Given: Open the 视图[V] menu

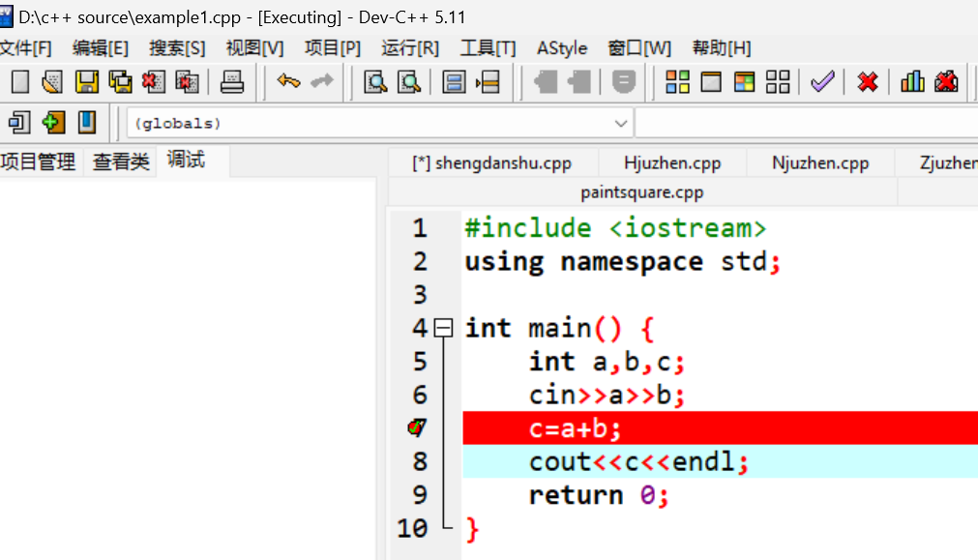Looking at the screenshot, I should coord(254,48).
